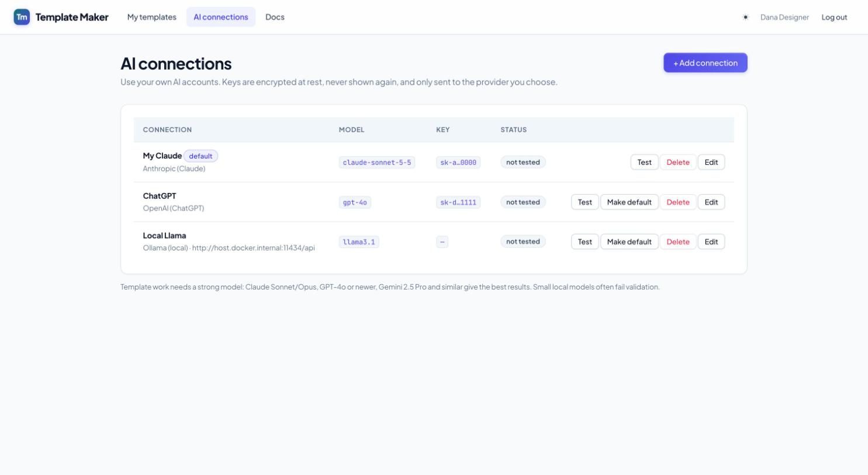Click the My Claude connection name
This screenshot has width=868, height=475.
162,156
